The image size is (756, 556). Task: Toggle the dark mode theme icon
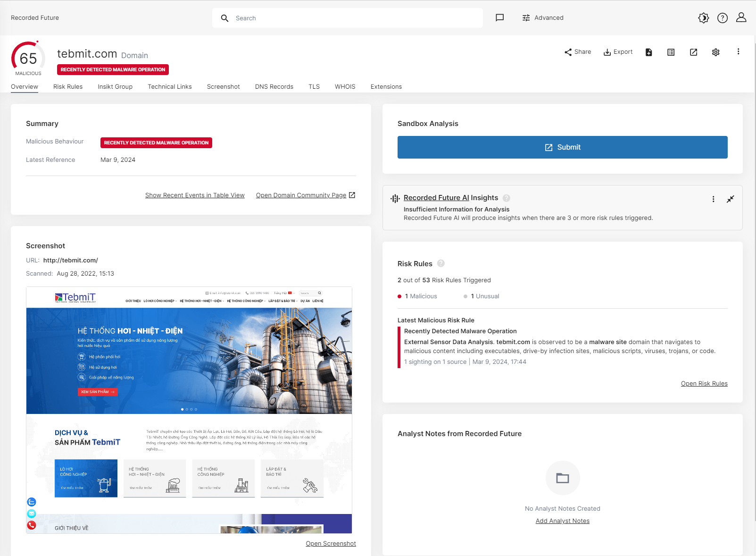(x=703, y=18)
